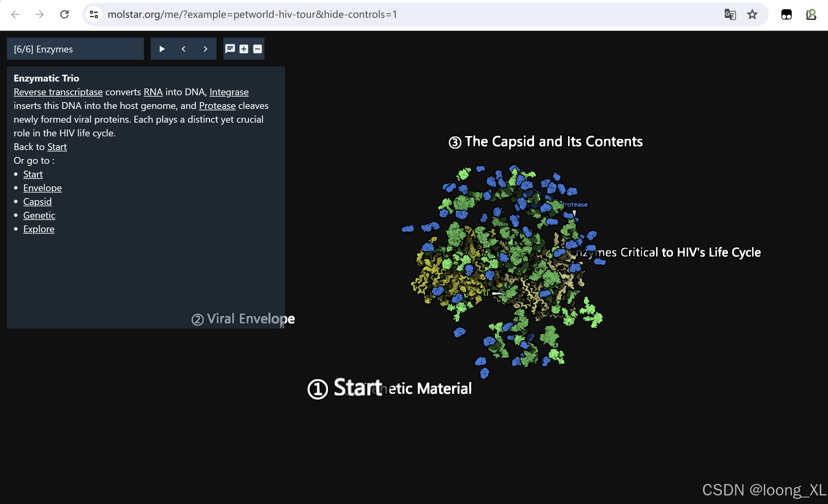The image size is (828, 504).
Task: Play the HIV tour animation
Action: pos(162,49)
